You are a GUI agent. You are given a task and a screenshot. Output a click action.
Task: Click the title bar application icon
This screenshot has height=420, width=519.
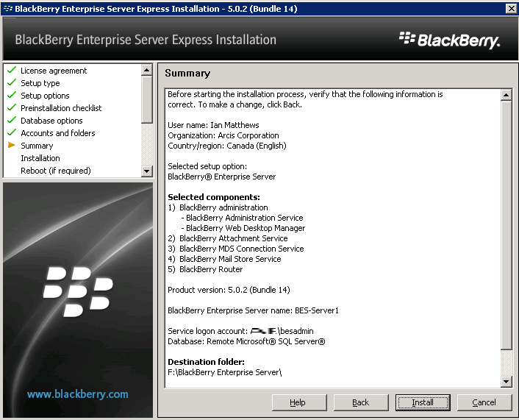8,8
